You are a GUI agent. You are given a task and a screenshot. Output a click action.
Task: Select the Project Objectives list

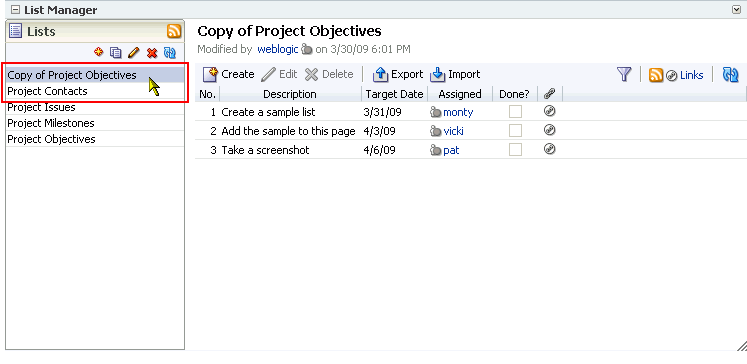pos(95,139)
